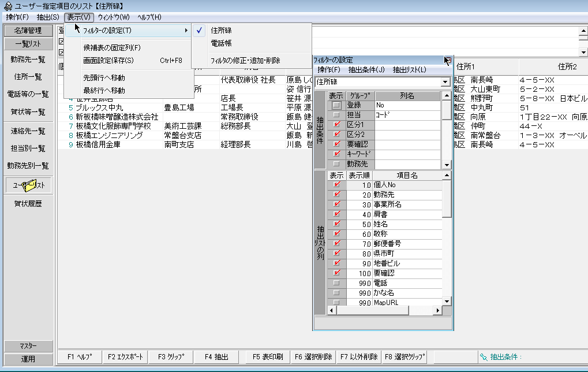This screenshot has width=588, height=372.
Task: Click 名簿管理 sidebar button
Action: [x=28, y=31]
